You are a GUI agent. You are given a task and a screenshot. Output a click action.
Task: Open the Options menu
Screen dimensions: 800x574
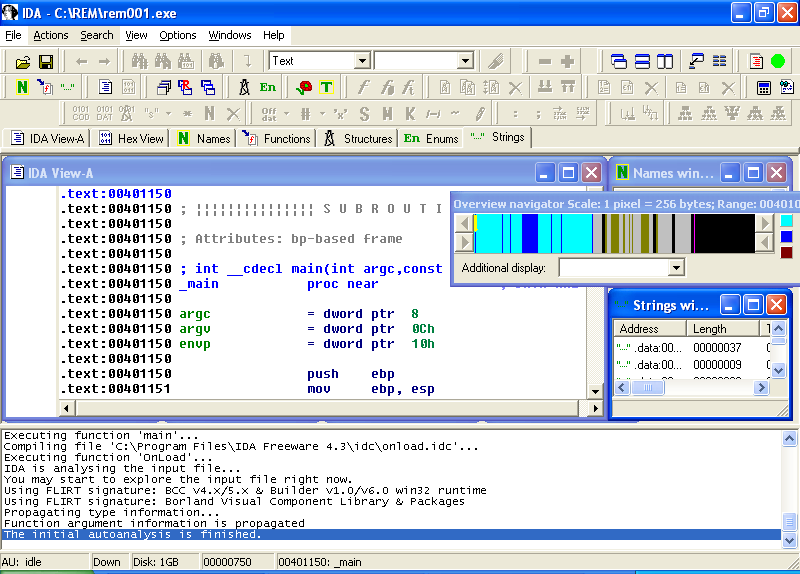pos(178,35)
